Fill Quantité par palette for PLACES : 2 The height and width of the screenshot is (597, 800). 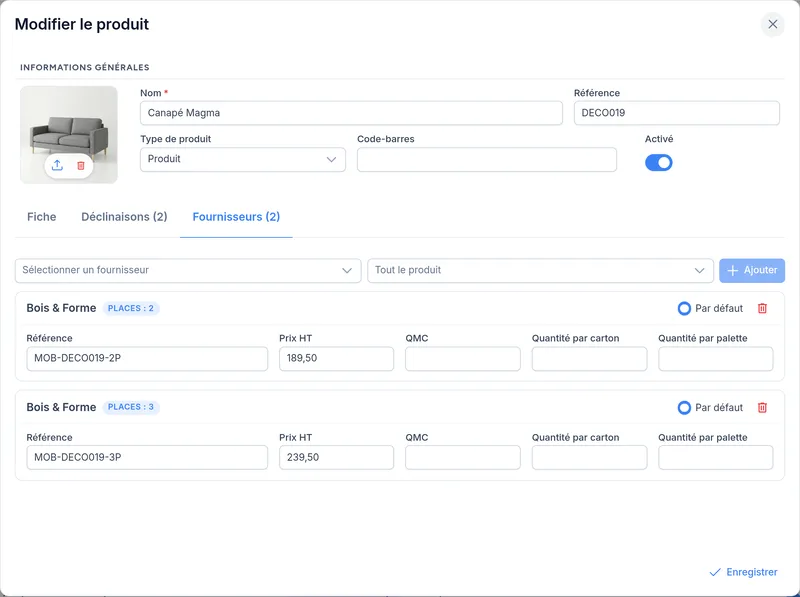[715, 359]
